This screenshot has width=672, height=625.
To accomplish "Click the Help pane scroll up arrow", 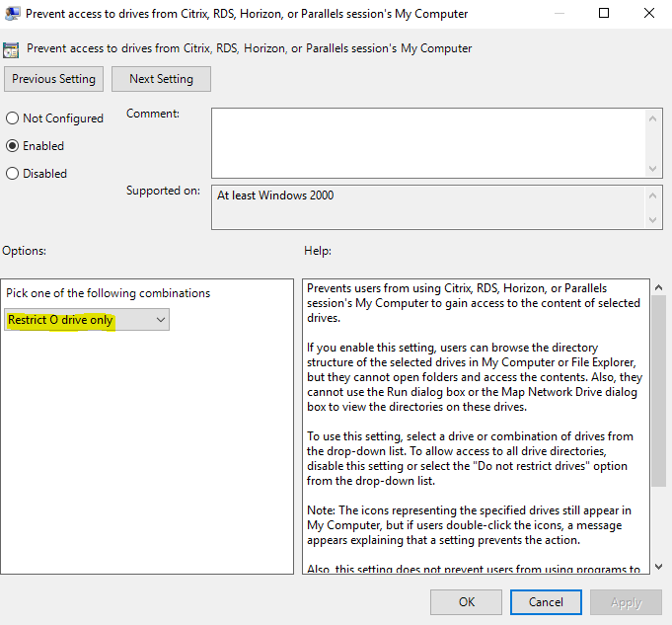I will [x=659, y=287].
